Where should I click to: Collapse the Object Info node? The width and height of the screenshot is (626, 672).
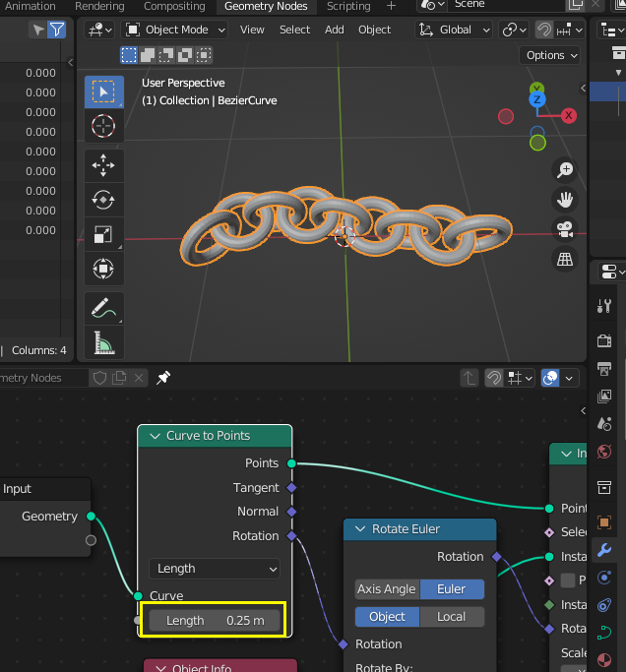(x=160, y=668)
